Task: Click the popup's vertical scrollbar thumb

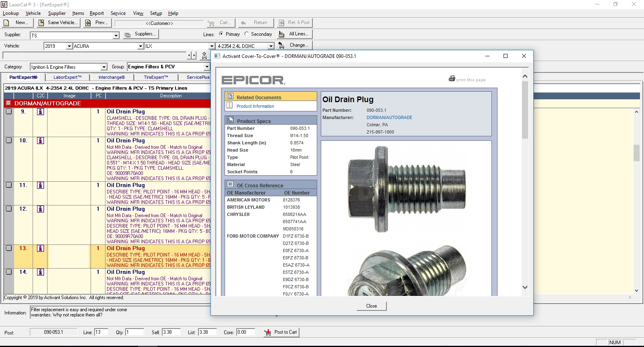Action: pyautogui.click(x=525, y=110)
